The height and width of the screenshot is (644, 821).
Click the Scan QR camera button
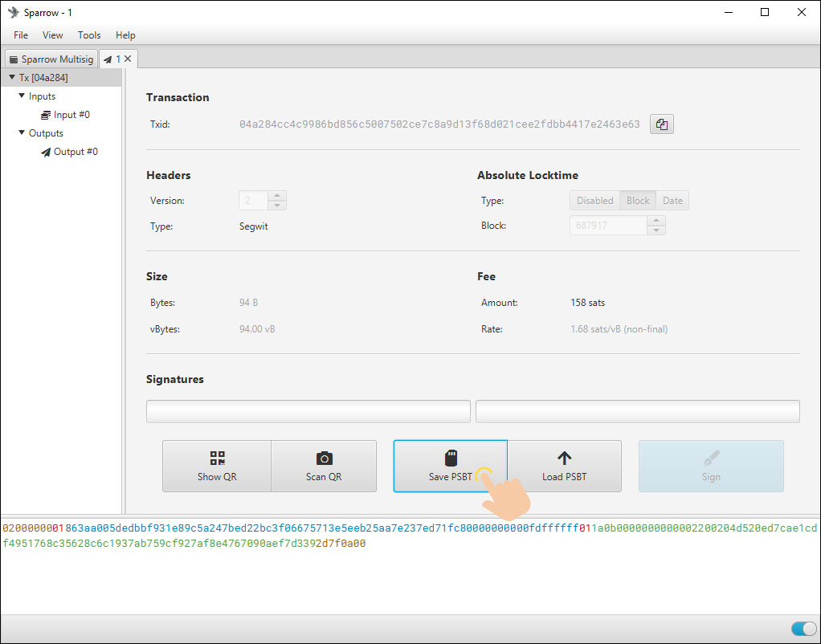click(324, 466)
